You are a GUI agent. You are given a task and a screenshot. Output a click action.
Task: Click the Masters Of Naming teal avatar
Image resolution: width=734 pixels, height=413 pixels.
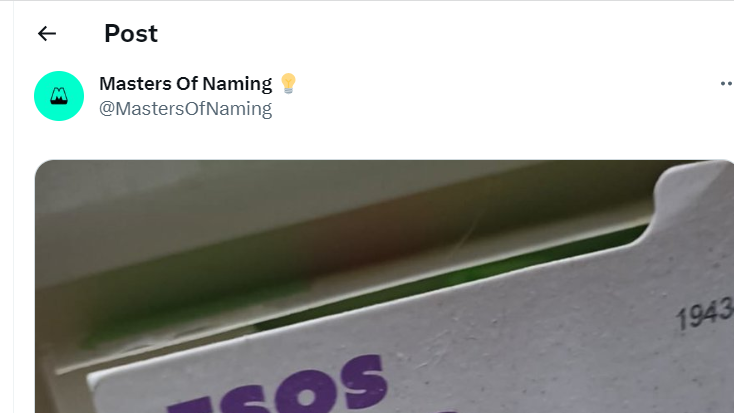pyautogui.click(x=59, y=96)
